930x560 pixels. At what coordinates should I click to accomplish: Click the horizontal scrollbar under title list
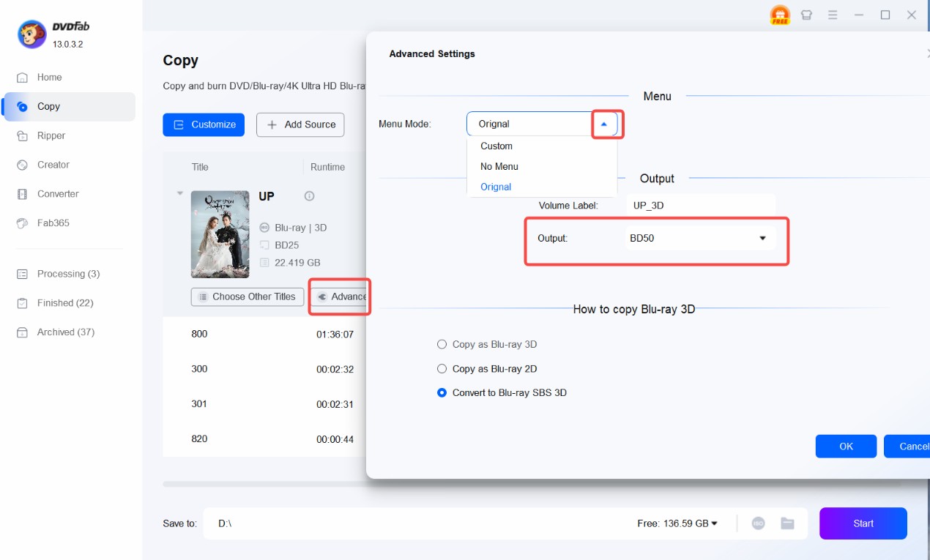click(264, 484)
